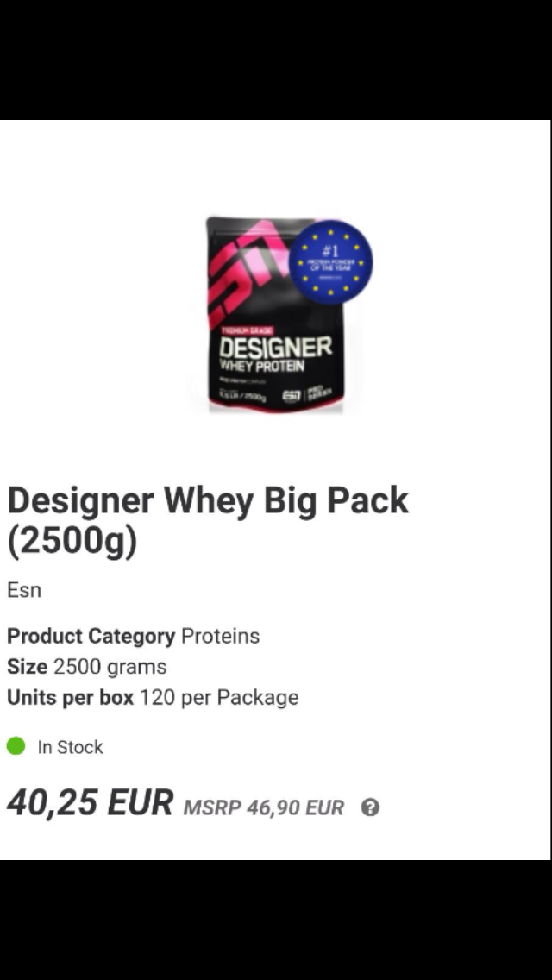Click the MSRP help question mark icon

(370, 808)
